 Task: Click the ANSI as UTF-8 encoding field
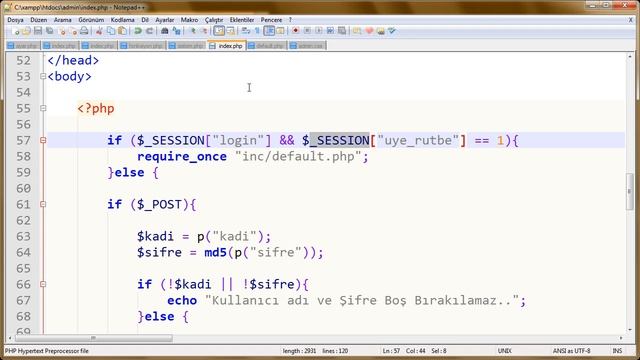571,351
